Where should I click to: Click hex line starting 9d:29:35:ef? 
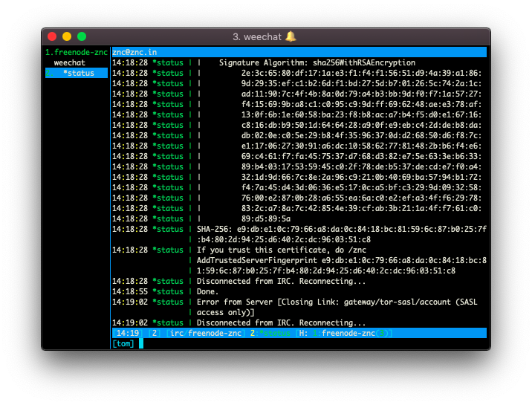coord(361,83)
